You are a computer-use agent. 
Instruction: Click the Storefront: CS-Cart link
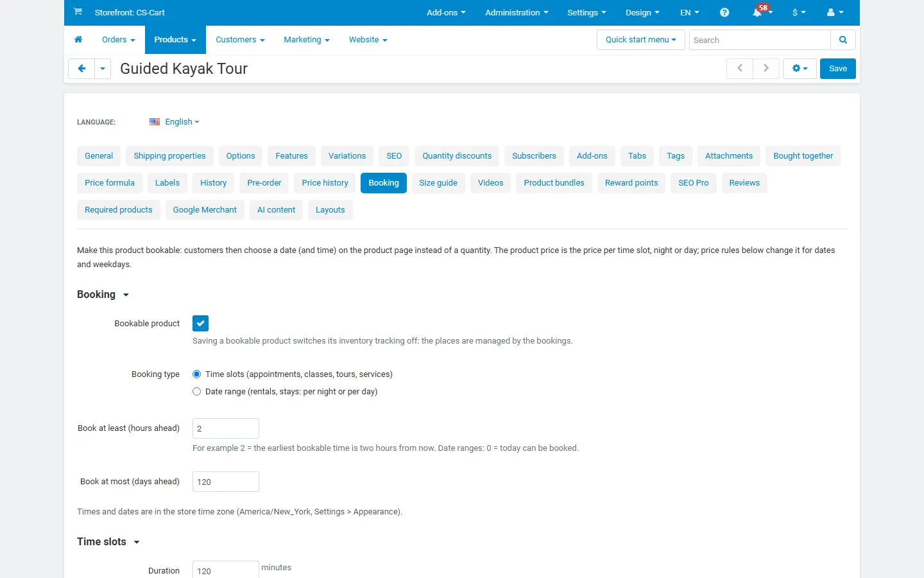point(130,13)
